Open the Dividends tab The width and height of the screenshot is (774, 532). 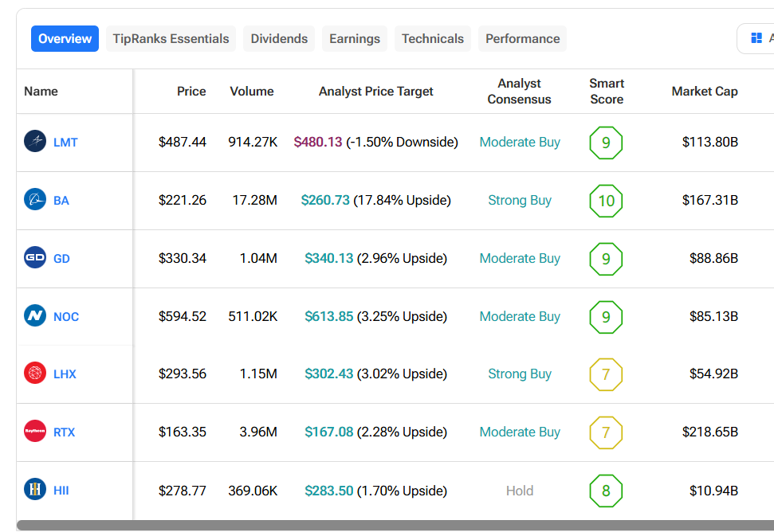[x=279, y=38]
